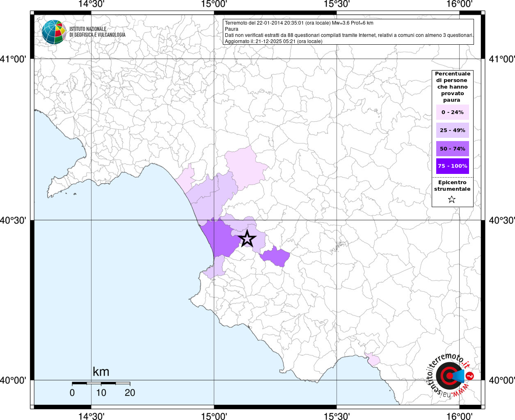Click the right 41°00' latitude label
Image resolution: width=515 pixels, height=420 pixels.
[x=502, y=59]
